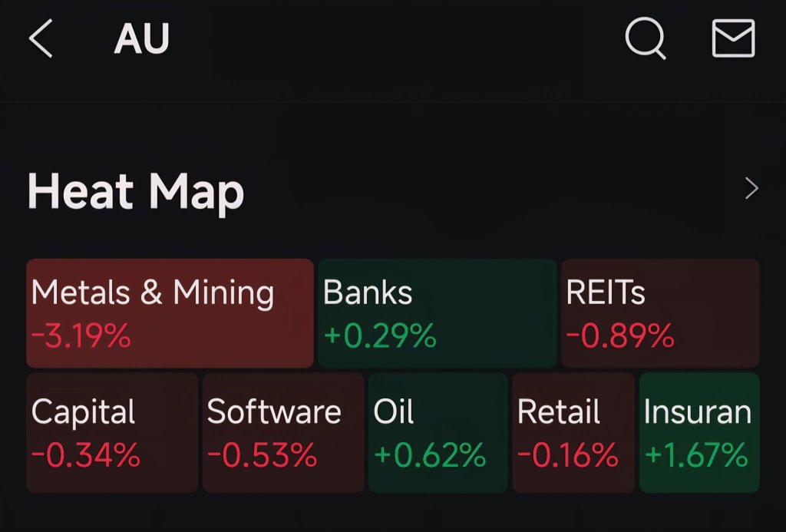
Task: Open the Insurance sector tile
Action: 699,432
